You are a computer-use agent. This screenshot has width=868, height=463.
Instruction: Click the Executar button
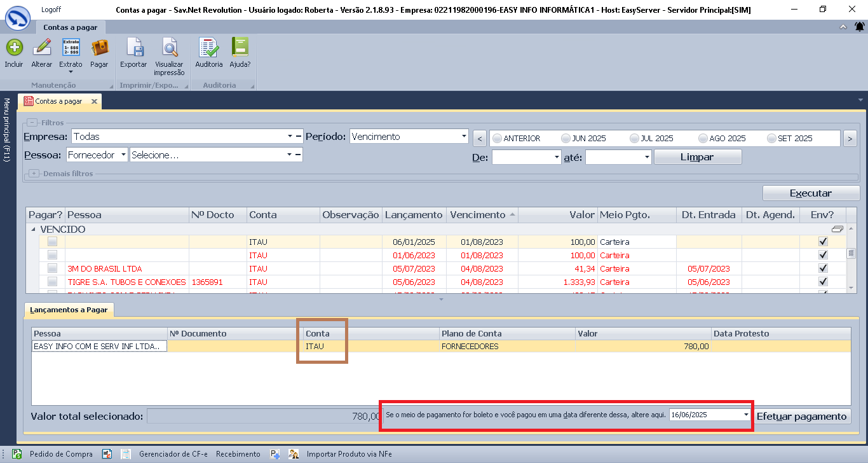pyautogui.click(x=810, y=193)
